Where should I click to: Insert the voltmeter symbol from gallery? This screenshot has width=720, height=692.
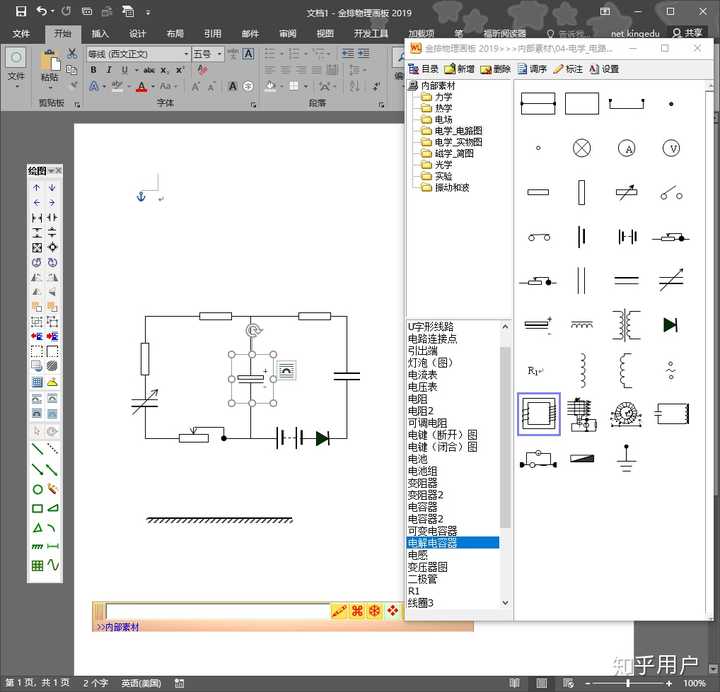[671, 148]
